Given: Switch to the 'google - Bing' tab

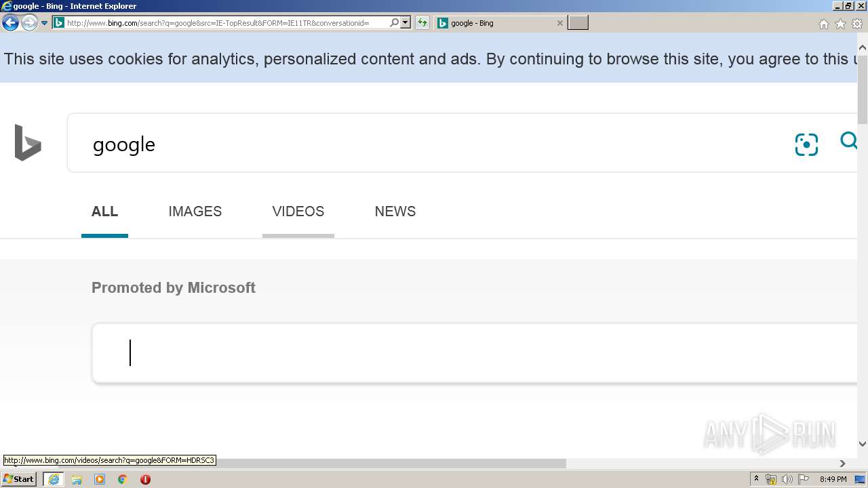Looking at the screenshot, I should pos(498,22).
